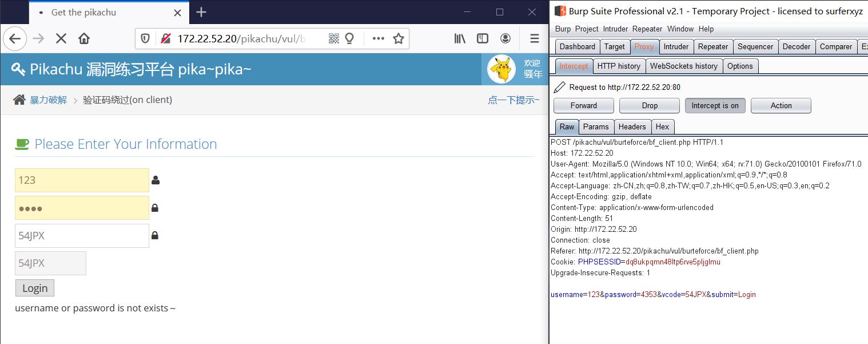Switch to the Dashboard tab
Image resolution: width=868 pixels, height=344 pixels.
coord(578,47)
